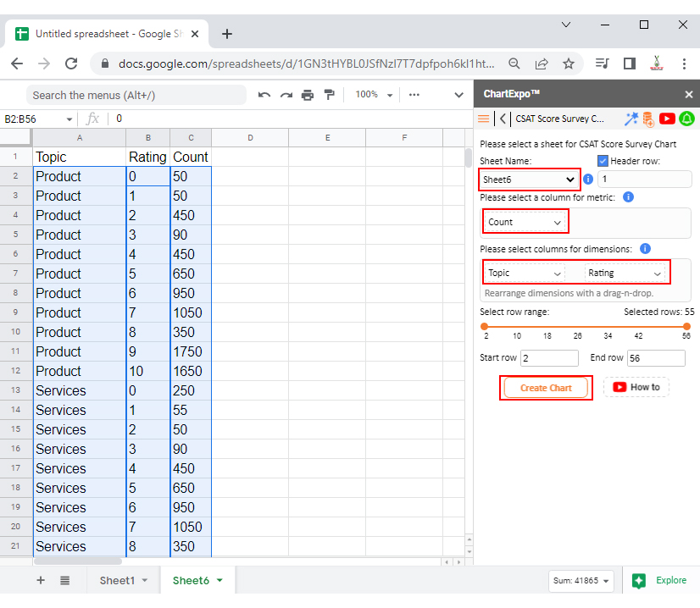Click the Redo icon in toolbar
The image size is (700, 608).
(x=286, y=95)
